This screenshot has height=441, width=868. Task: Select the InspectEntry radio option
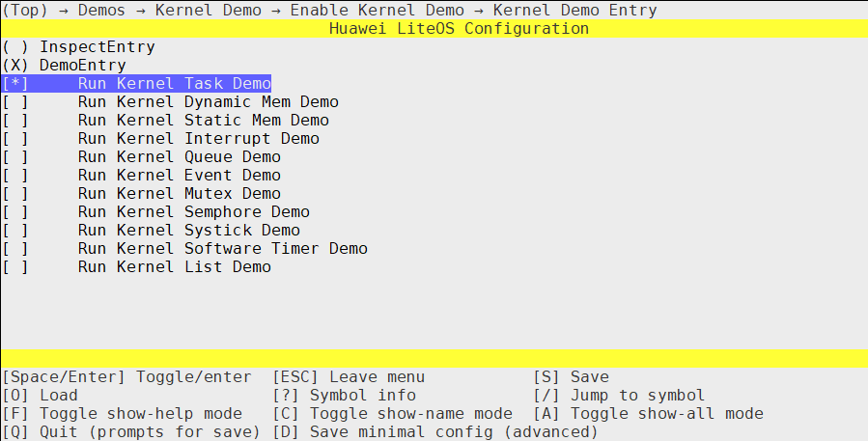pyautogui.click(x=78, y=47)
